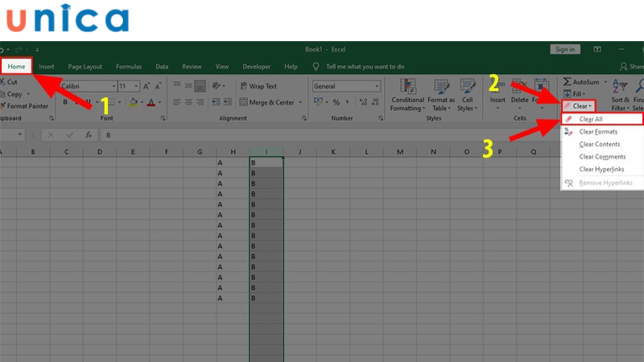Increase decimal places
Viewport: 644px width, 362px height.
[363, 102]
